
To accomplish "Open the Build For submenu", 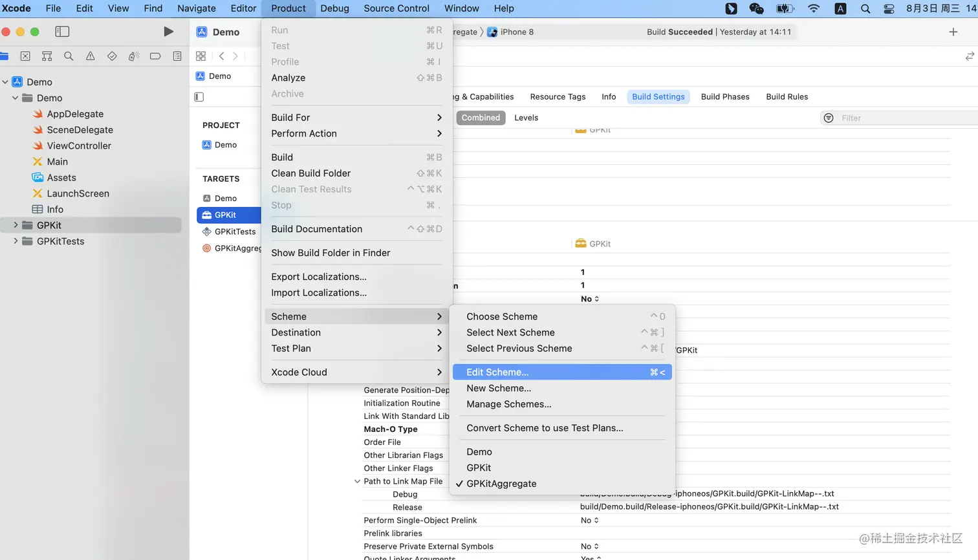I will [356, 118].
